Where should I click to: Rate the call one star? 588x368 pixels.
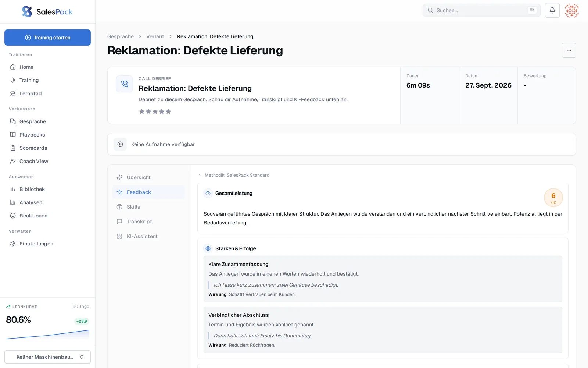(x=142, y=112)
